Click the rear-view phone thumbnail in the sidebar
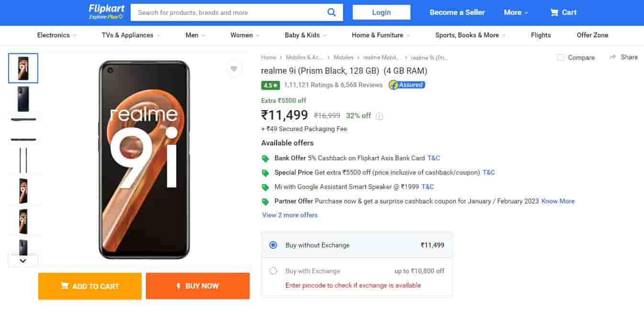 (22, 99)
